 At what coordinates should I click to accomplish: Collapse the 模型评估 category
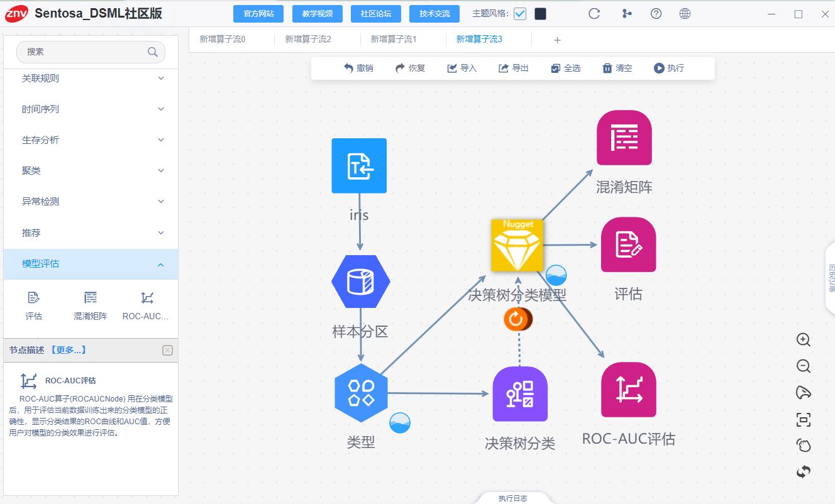(x=91, y=264)
